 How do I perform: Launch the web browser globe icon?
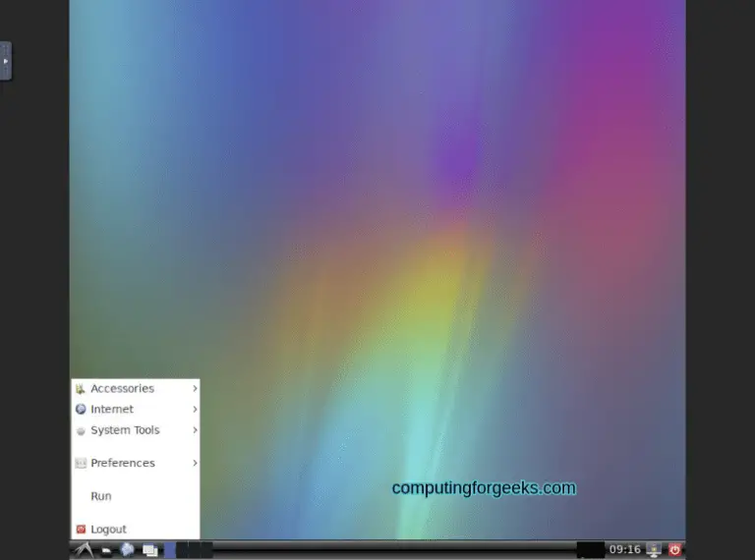coord(127,550)
